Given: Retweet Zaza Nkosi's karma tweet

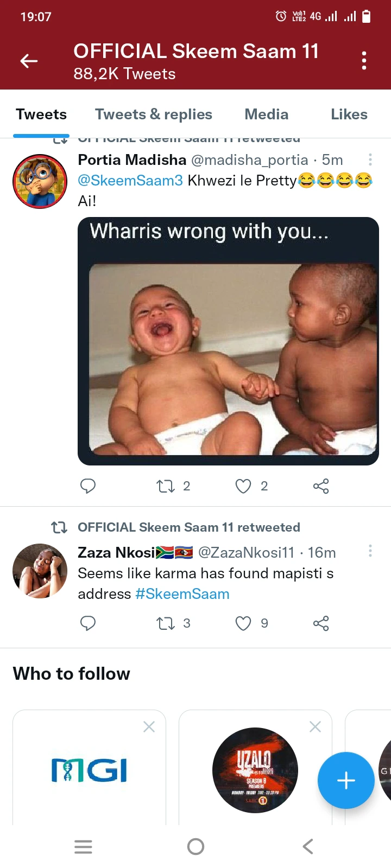Looking at the screenshot, I should coord(166,623).
